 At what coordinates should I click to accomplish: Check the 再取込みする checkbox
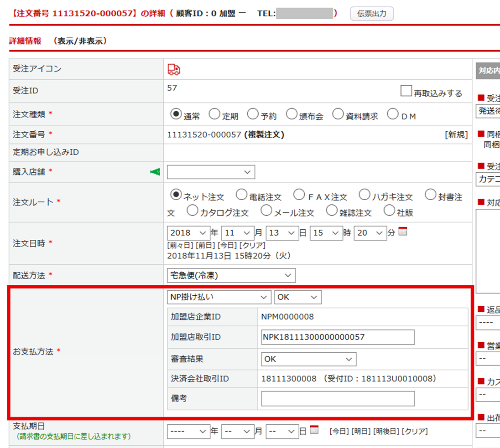[x=406, y=91]
